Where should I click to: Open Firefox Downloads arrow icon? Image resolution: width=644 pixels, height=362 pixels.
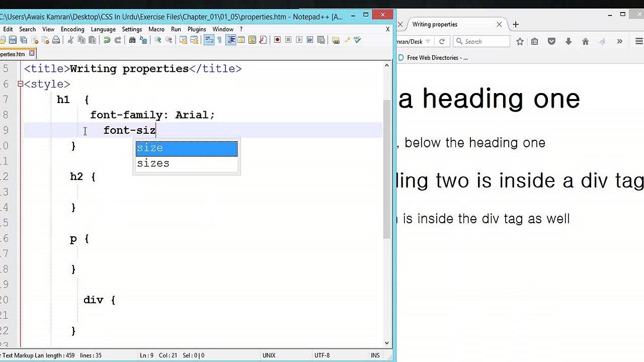coord(569,42)
